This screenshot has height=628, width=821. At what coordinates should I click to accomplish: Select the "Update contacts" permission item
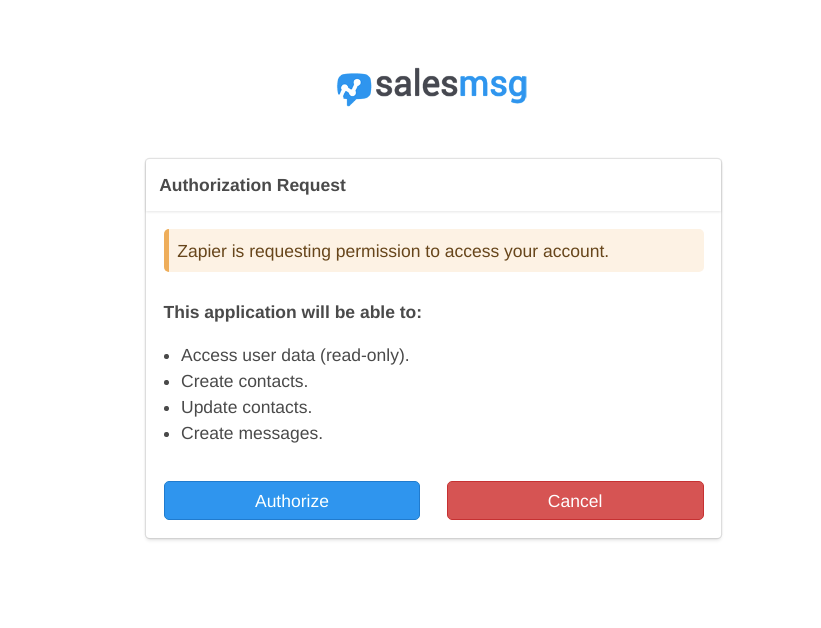[x=246, y=407]
